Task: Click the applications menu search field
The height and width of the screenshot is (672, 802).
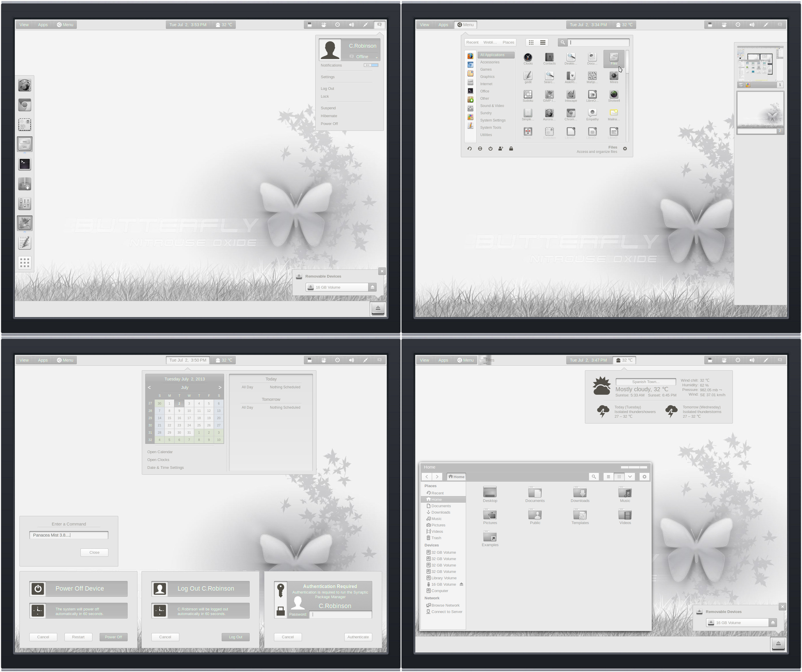Action: click(x=598, y=42)
